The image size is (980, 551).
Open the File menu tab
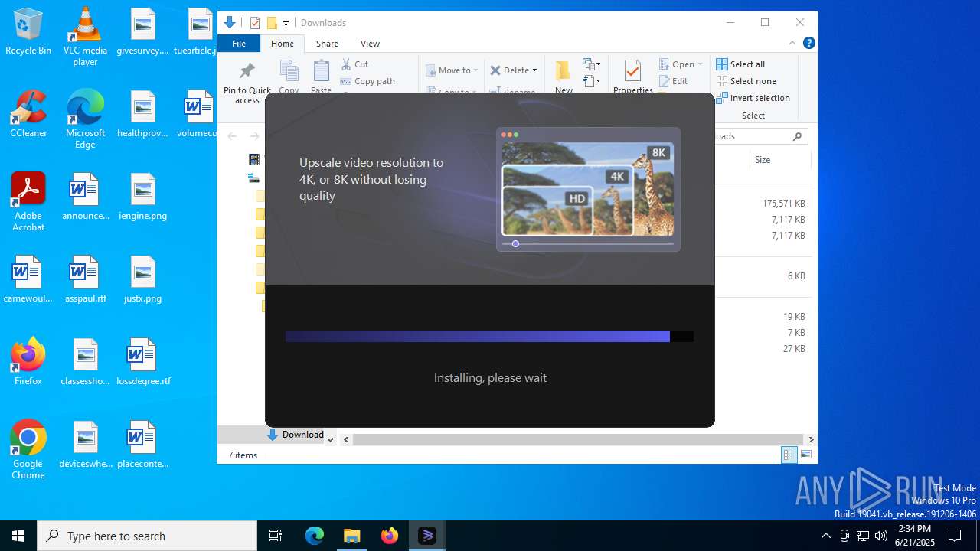pos(239,44)
